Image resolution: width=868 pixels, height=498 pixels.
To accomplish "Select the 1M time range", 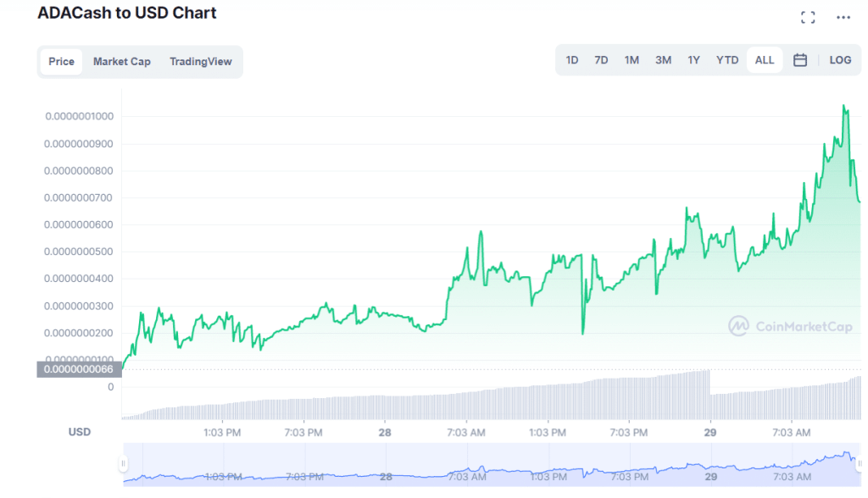I will click(632, 60).
